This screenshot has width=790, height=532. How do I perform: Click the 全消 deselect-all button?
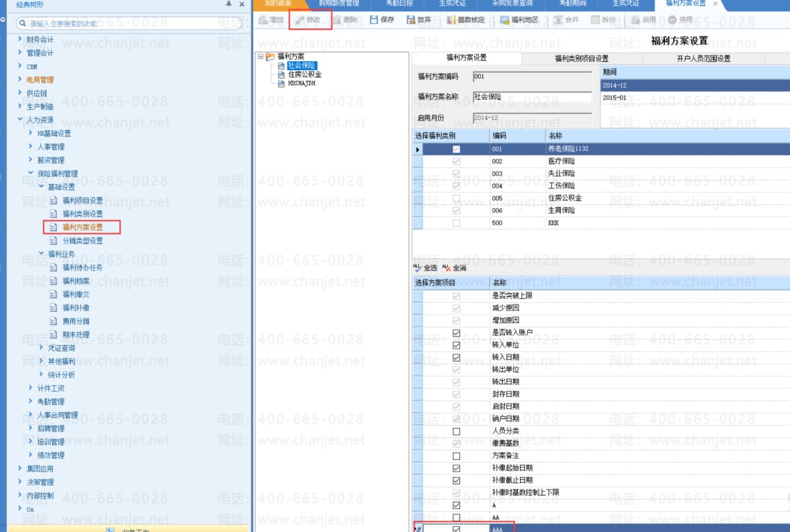click(454, 268)
